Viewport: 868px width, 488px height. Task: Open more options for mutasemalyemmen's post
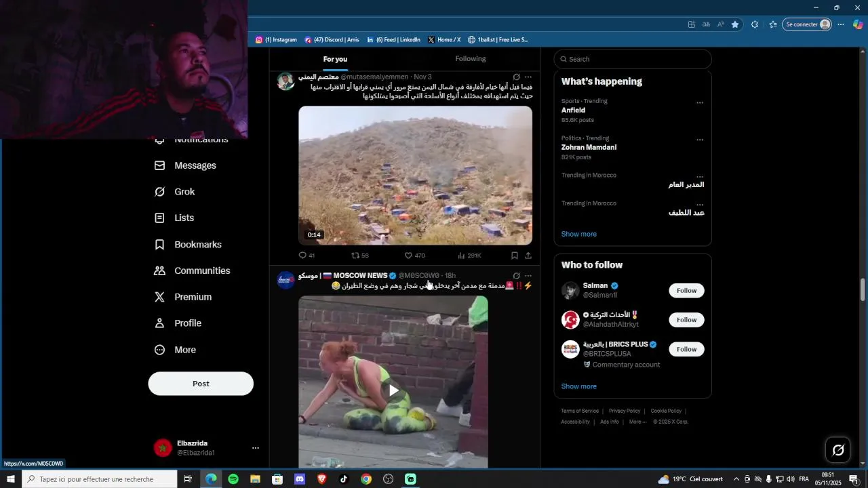click(528, 77)
